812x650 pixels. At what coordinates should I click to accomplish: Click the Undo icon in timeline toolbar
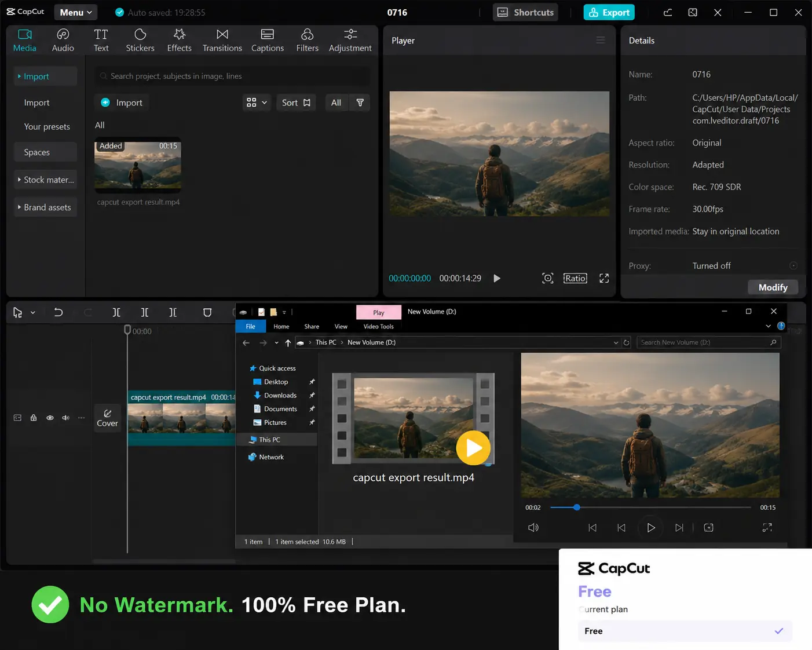pos(58,312)
